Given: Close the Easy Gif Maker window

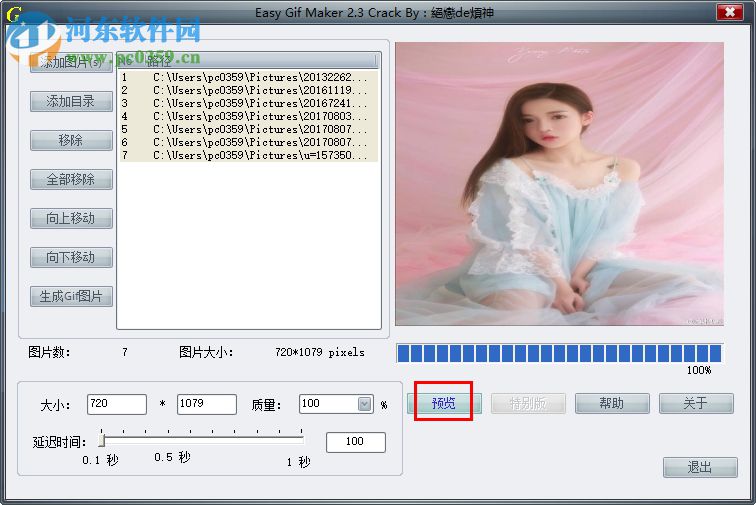Looking at the screenshot, I should (x=729, y=12).
